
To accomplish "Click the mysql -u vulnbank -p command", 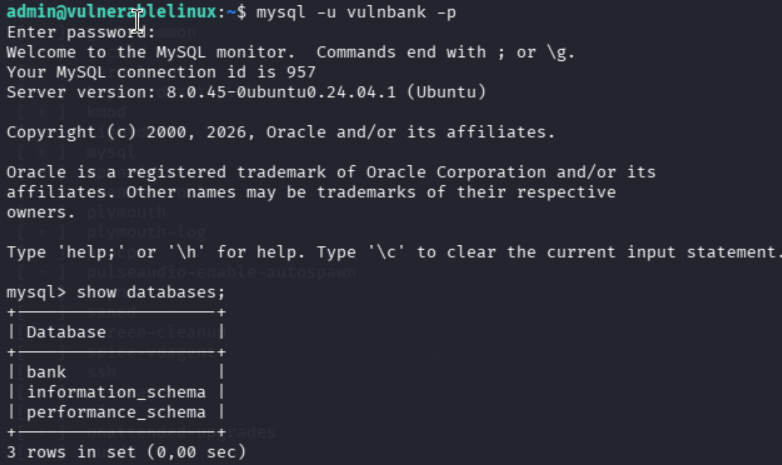I will pyautogui.click(x=356, y=12).
